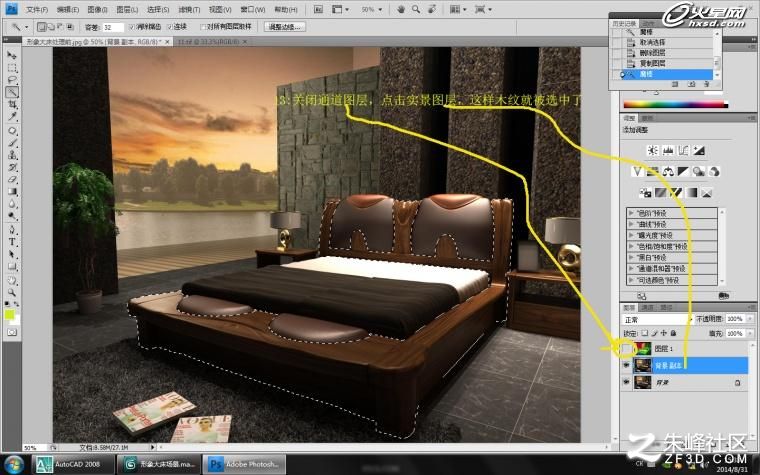This screenshot has width=760, height=475.
Task: Add a Levels adjustment
Action: [668, 151]
